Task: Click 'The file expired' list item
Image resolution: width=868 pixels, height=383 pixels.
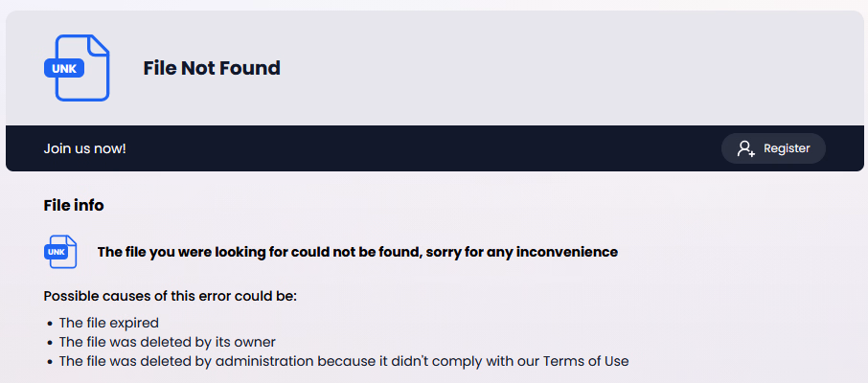Action: 109,323
